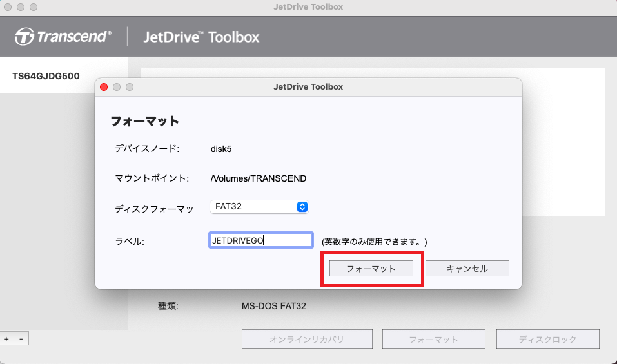Click the キャンセル button in dialog

[x=467, y=269]
